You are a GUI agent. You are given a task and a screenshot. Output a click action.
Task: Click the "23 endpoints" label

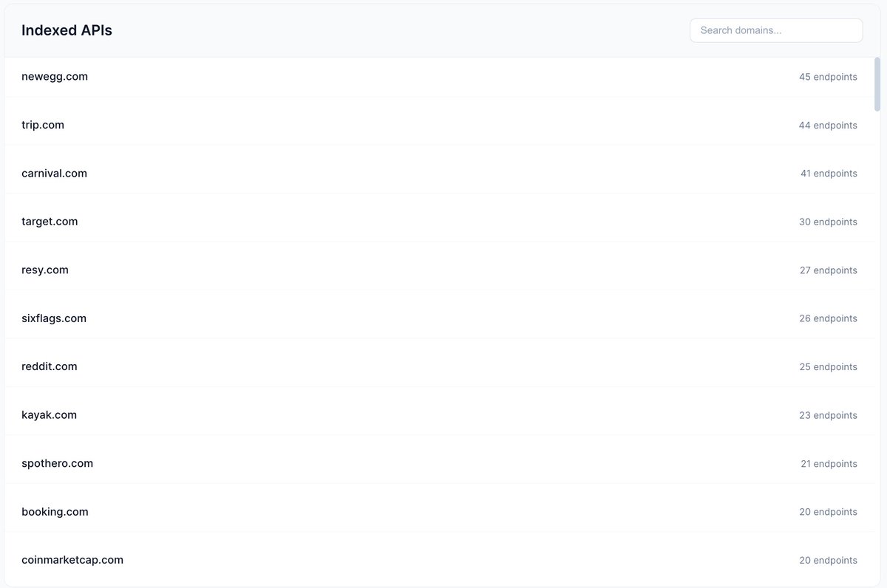[828, 415]
